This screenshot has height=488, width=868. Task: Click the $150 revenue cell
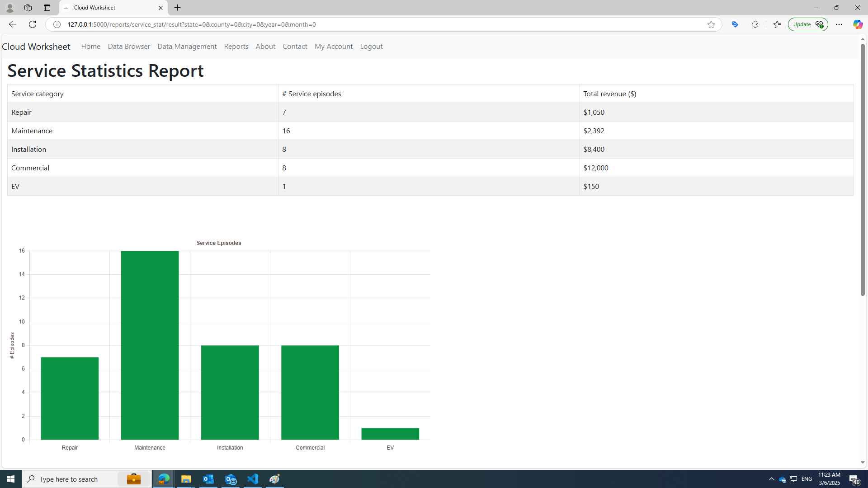[717, 186]
